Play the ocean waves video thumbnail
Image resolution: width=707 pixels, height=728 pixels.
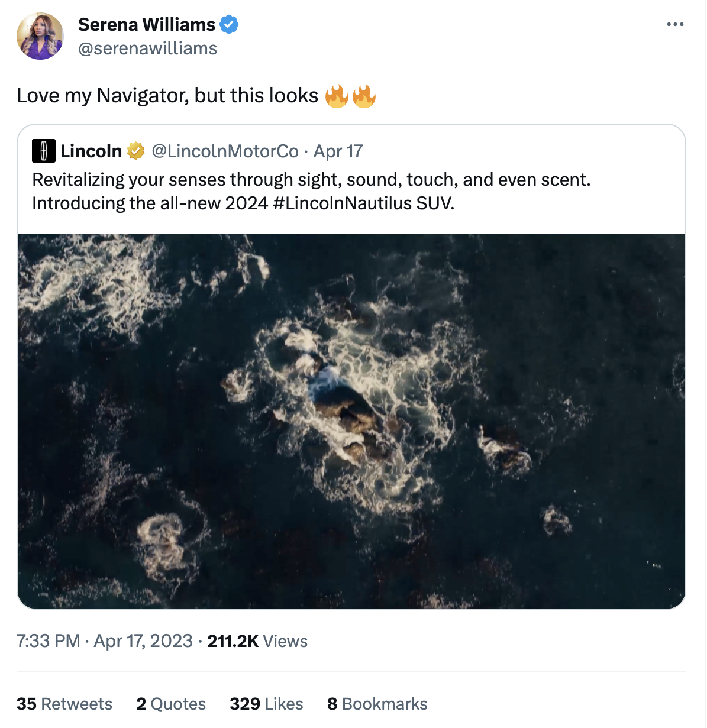click(x=351, y=420)
